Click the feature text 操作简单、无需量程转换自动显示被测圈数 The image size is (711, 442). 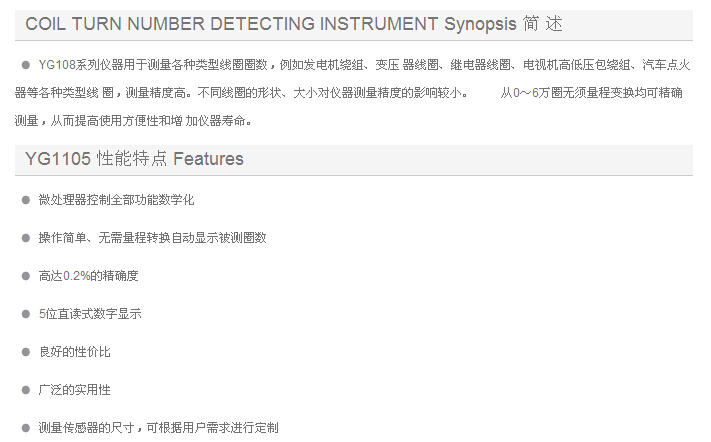pyautogui.click(x=152, y=238)
